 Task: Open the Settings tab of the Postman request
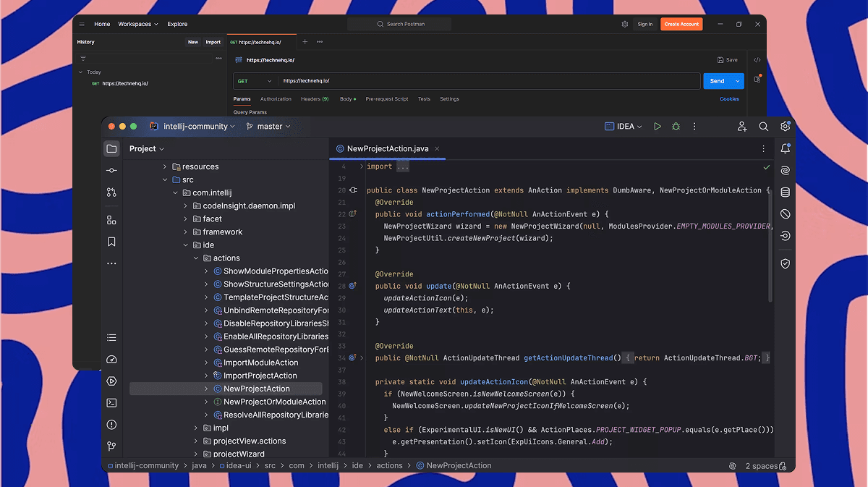point(449,99)
